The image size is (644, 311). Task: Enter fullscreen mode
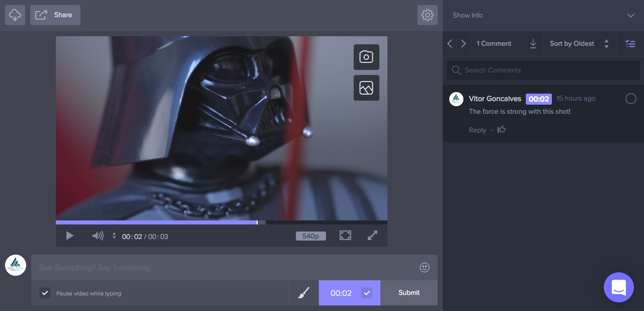click(x=345, y=236)
